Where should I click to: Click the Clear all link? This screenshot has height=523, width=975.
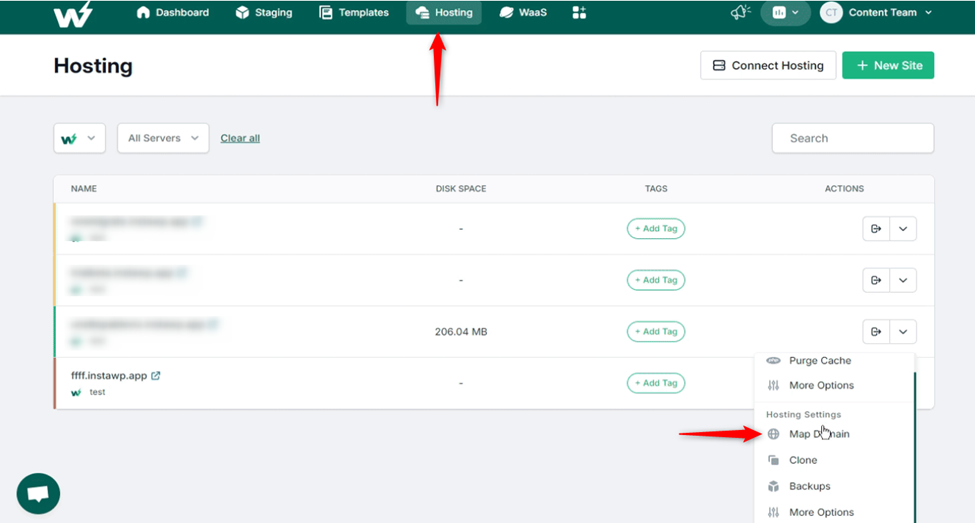240,138
